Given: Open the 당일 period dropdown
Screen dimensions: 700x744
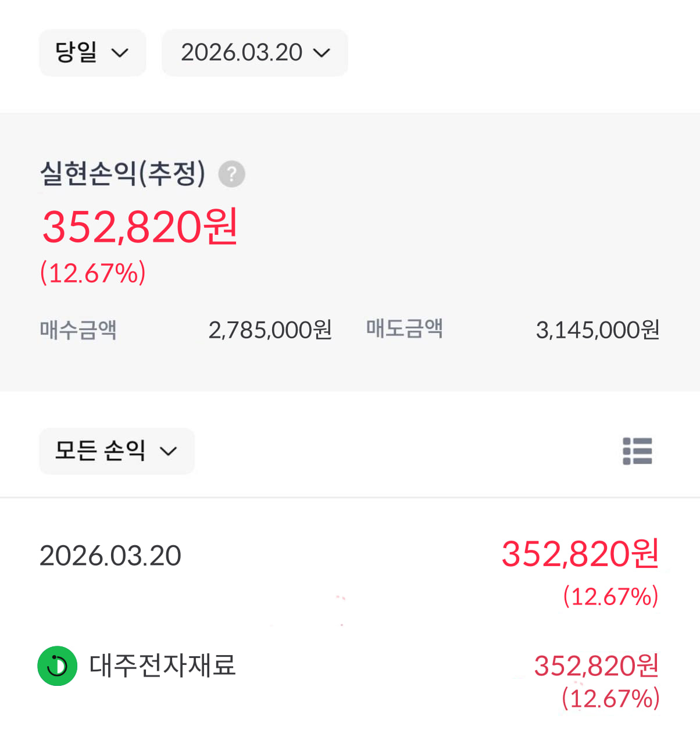Looking at the screenshot, I should coord(92,52).
